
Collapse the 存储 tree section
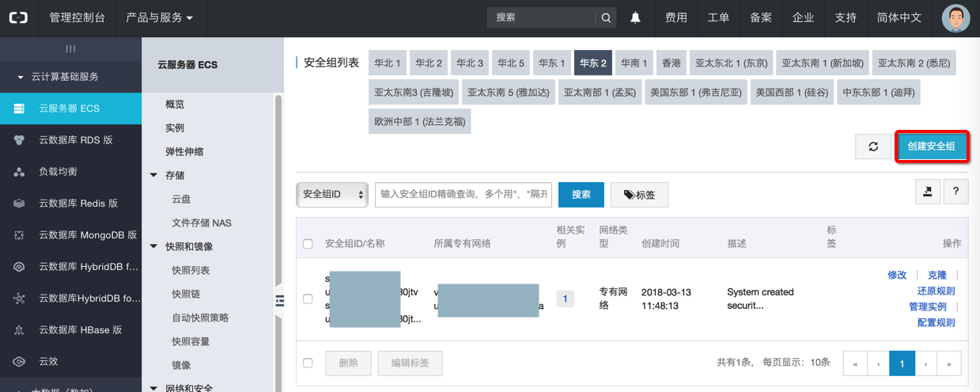154,175
